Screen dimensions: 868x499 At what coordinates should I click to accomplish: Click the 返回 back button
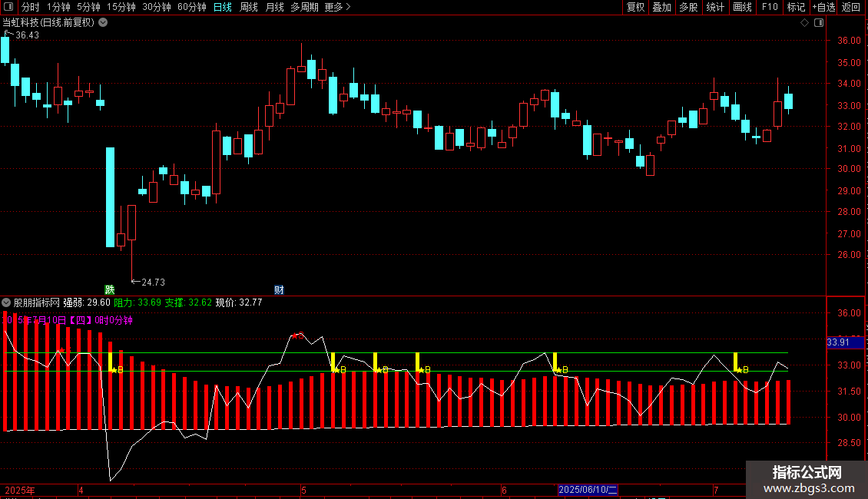coord(851,7)
